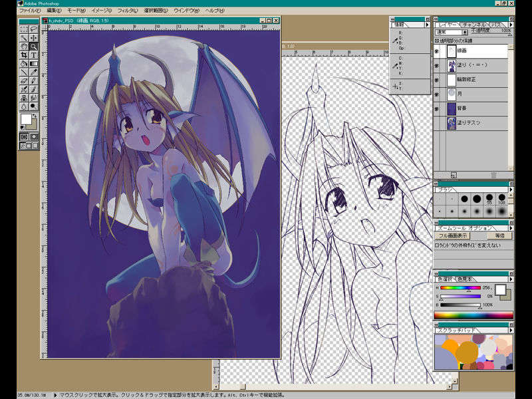Image resolution: width=532 pixels, height=399 pixels.
Task: Open the ブラシ panel flyout menu arrow
Action: [511, 190]
